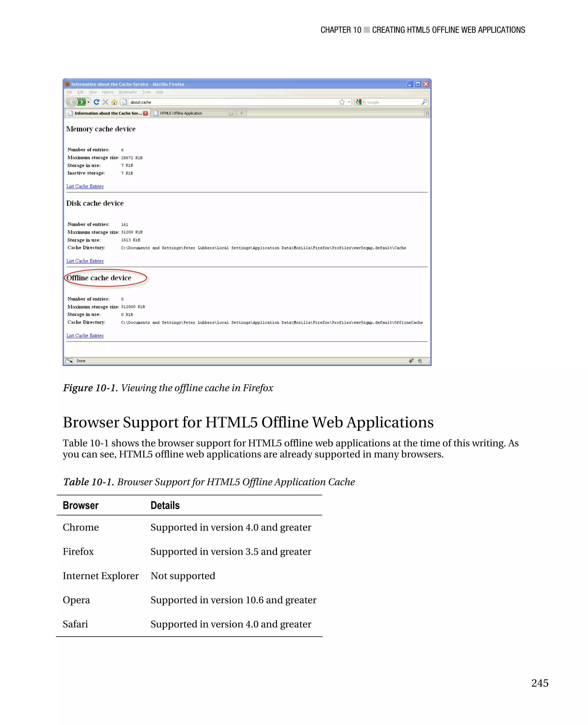The image size is (588, 725).
Task: Close the HTML5 Offline Application tab
Action: click(x=231, y=113)
